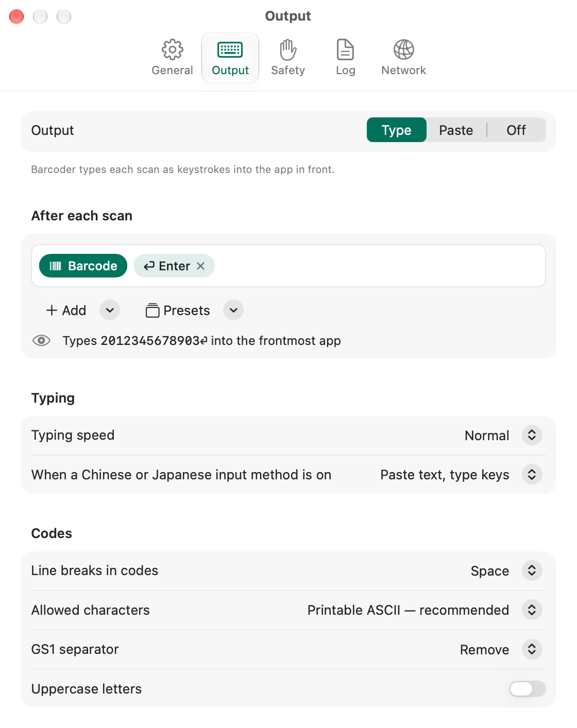Click the 'Uppercase letters' label
Screen dimensions: 577x728
pos(87,689)
